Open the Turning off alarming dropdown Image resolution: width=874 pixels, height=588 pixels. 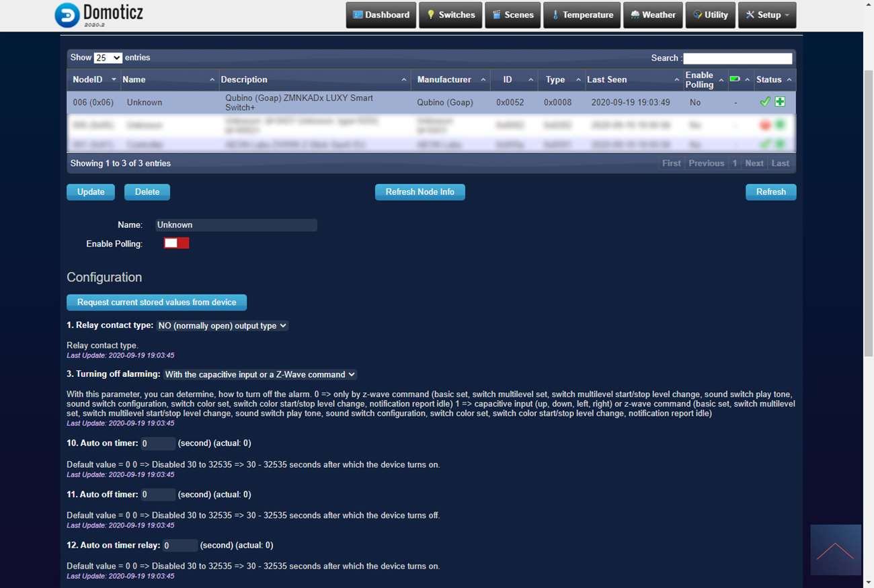point(260,374)
